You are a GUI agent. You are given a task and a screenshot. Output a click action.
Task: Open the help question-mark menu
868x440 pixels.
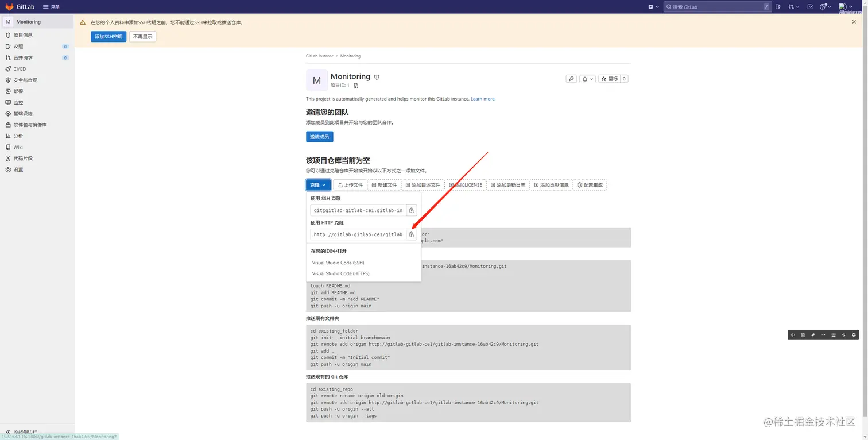click(x=825, y=7)
